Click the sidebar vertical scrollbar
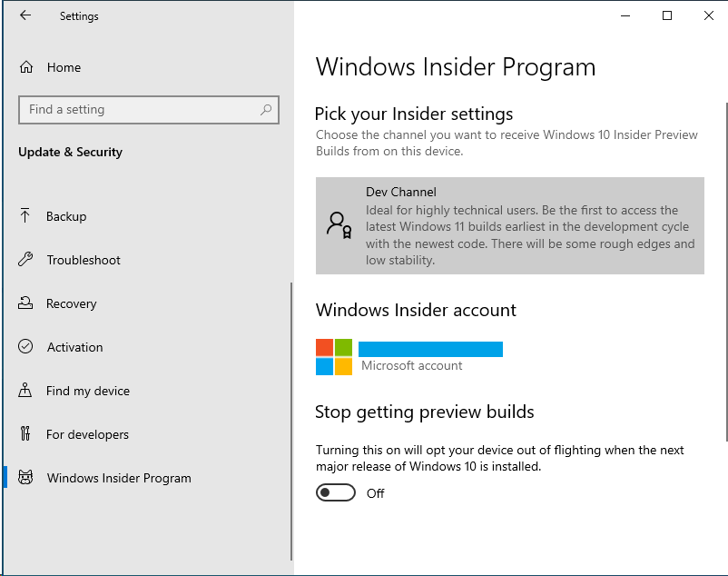Viewport: 728px width, 576px height. pyautogui.click(x=291, y=422)
